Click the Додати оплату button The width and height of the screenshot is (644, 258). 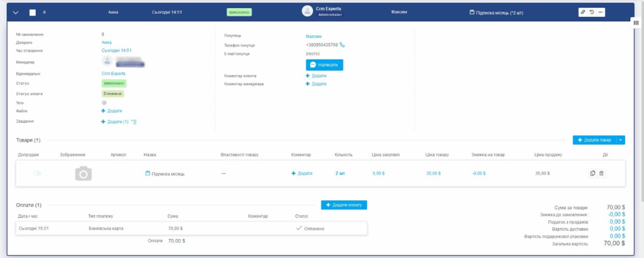tap(343, 205)
